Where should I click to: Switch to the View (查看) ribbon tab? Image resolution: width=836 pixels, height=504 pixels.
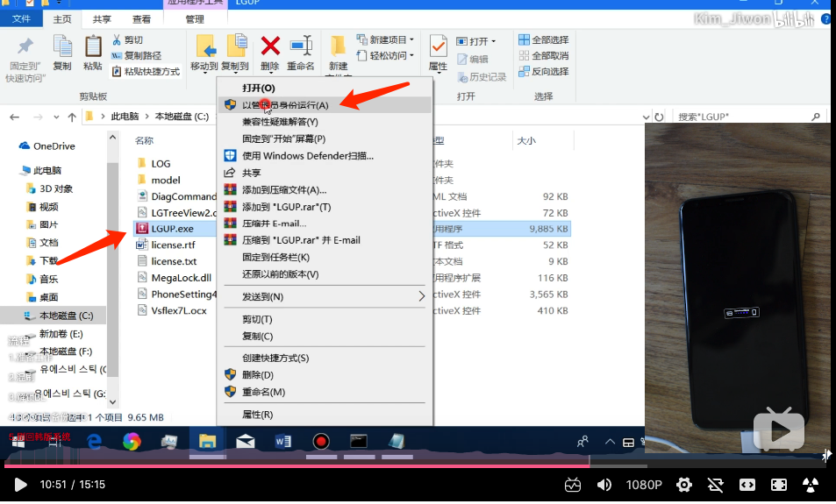pyautogui.click(x=141, y=19)
